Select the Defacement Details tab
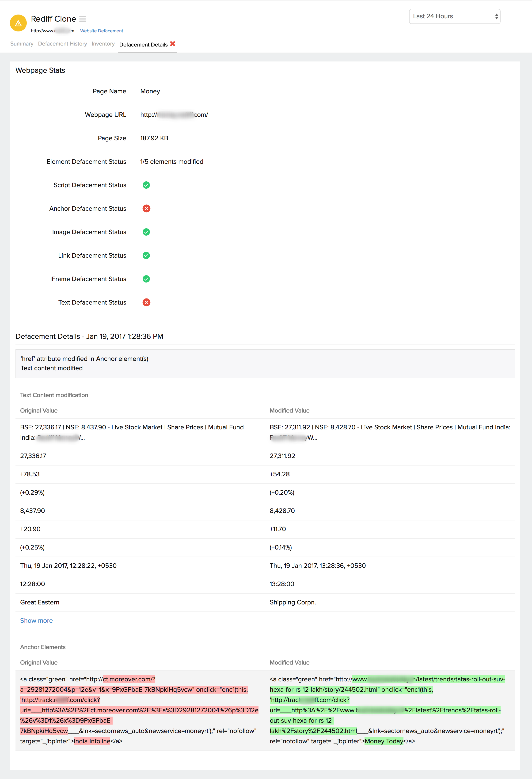Screen dimensions: 532x779 [x=143, y=45]
